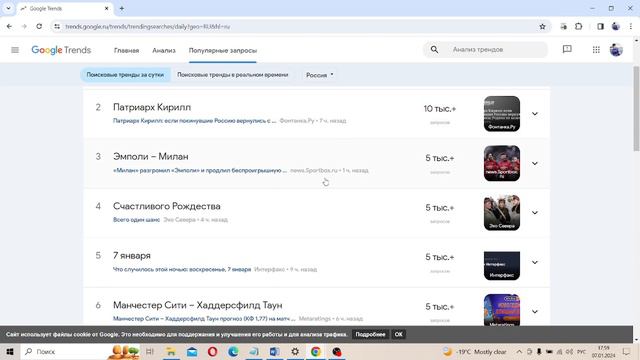
Task: Go back to the previous page
Action: pyautogui.click(x=9, y=27)
